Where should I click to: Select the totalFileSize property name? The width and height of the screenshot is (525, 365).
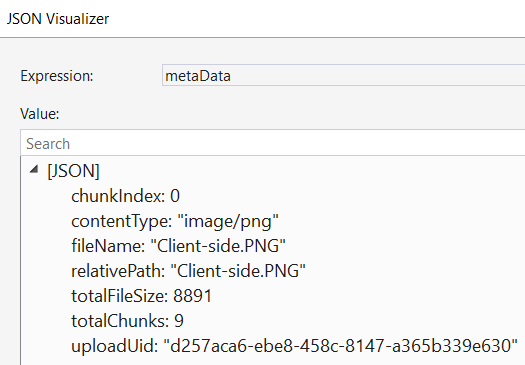click(x=120, y=296)
